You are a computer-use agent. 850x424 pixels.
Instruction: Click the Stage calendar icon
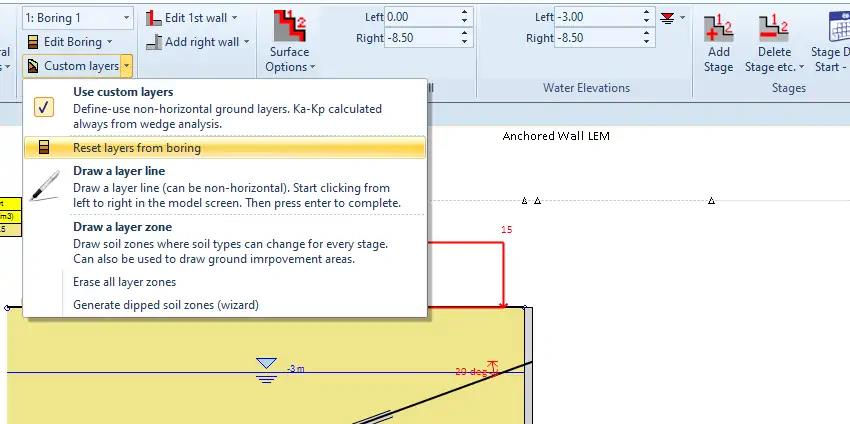[x=839, y=27]
